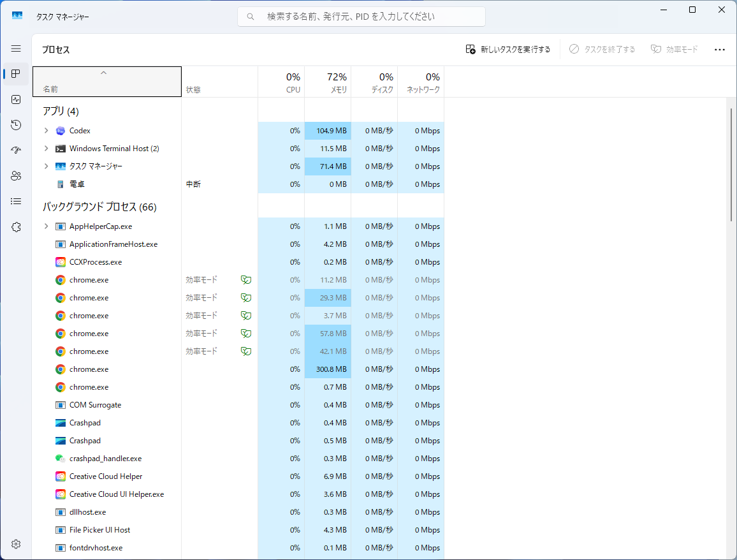
Task: Click 効率モード toolbar button
Action: 675,49
